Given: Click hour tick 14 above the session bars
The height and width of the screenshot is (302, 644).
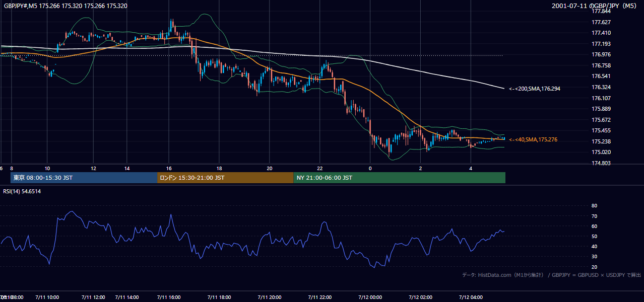Looking at the screenshot, I should [127, 168].
